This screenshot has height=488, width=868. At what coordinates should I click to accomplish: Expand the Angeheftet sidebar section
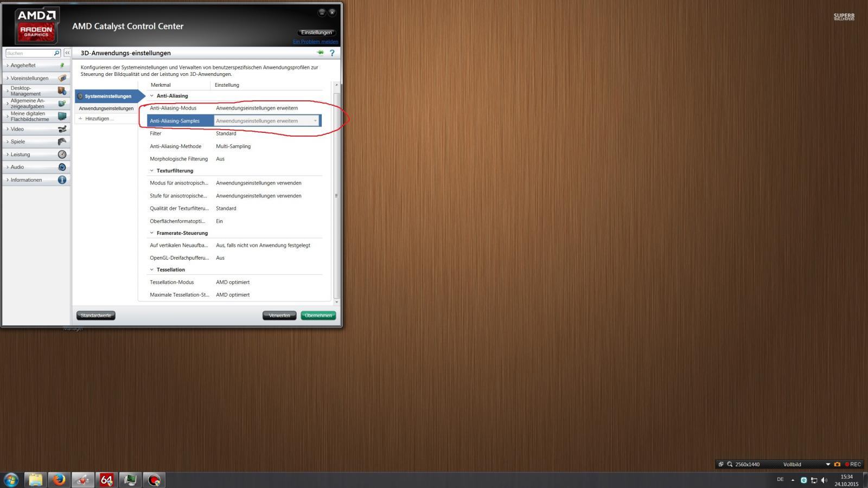point(8,66)
